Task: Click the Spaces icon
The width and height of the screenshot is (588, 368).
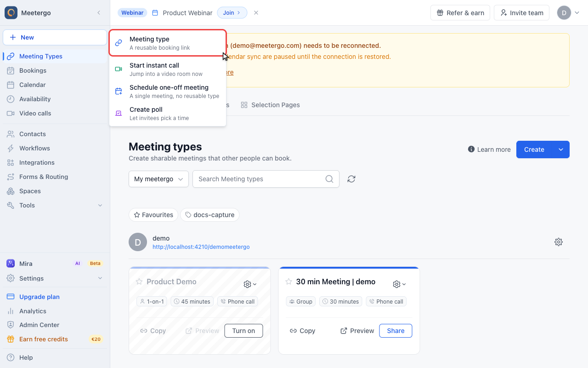Action: point(11,191)
